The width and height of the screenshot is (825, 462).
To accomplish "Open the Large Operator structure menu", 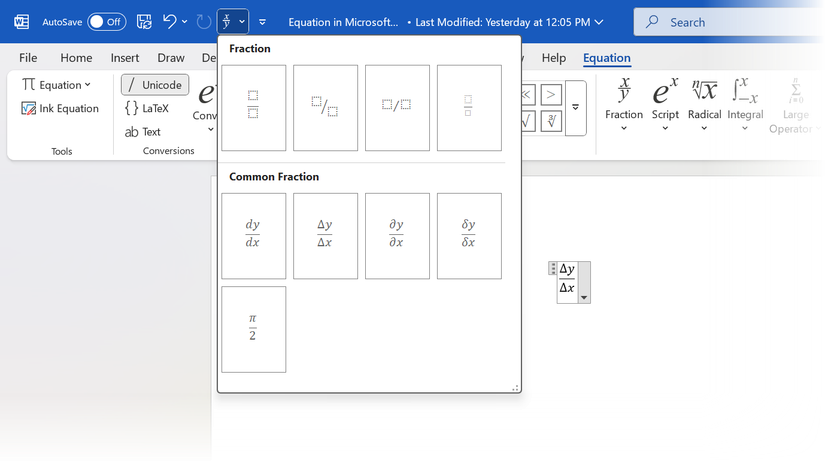I will 796,105.
